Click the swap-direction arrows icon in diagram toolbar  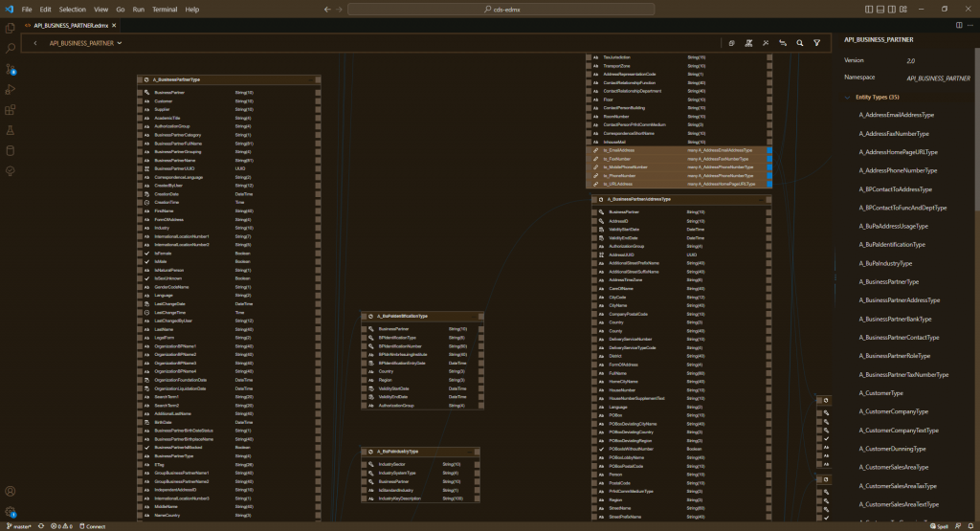[x=783, y=43]
